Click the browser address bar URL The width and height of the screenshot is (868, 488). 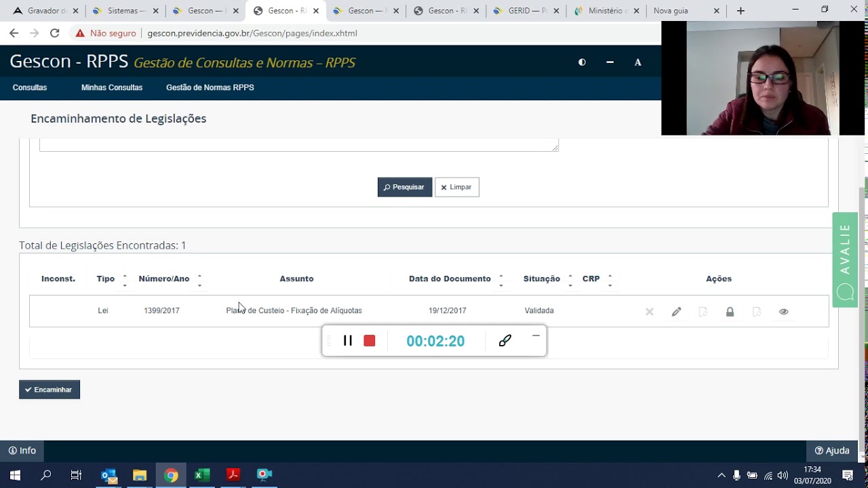pos(252,33)
